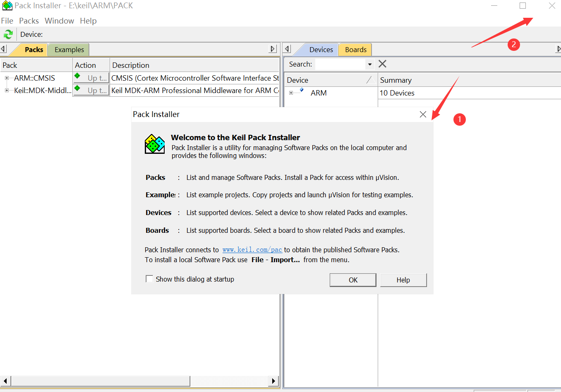Click the green diamond icon in ARM::CMSIS row
This screenshot has width=561, height=392.
[x=77, y=76]
